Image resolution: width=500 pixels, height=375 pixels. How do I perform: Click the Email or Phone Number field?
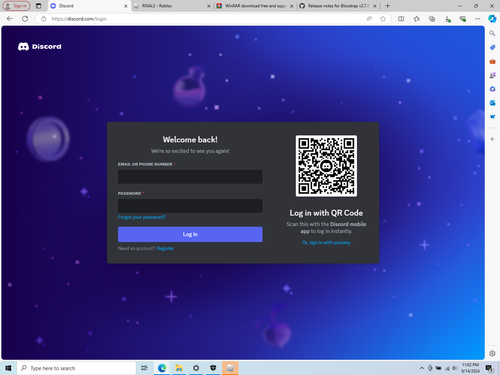click(x=190, y=177)
